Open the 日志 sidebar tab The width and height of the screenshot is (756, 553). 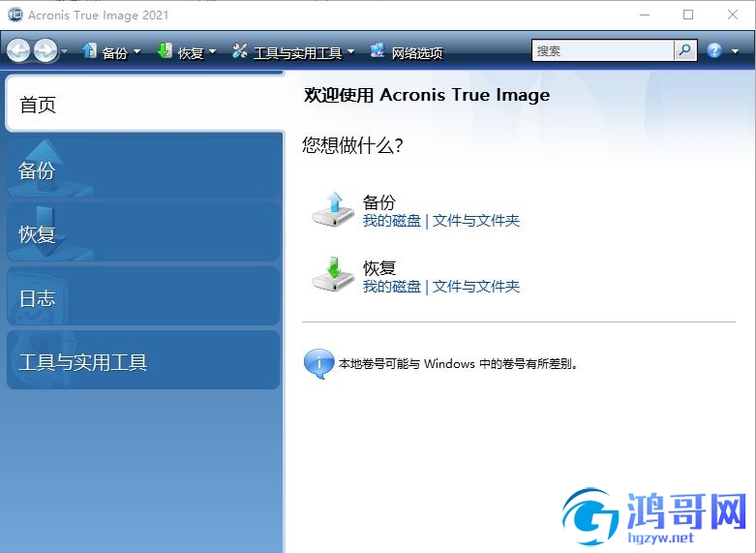coord(143,296)
